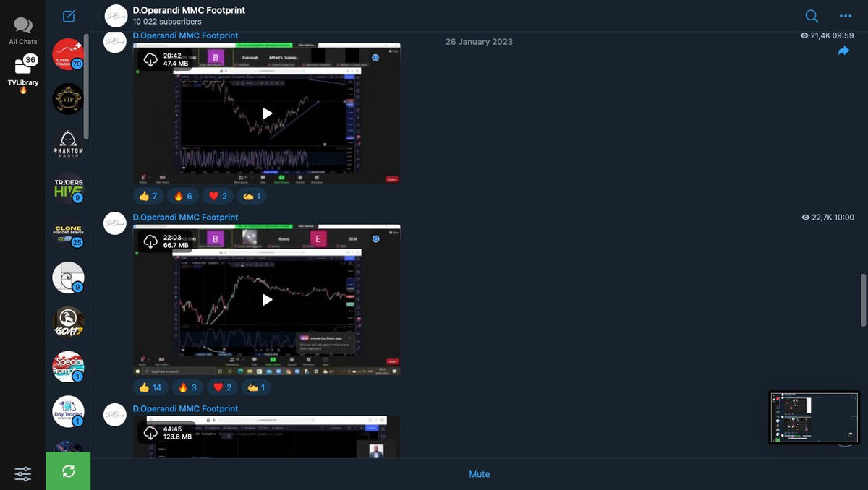The width and height of the screenshot is (868, 490).
Task: Click sender name above 22:03 video
Action: click(185, 217)
